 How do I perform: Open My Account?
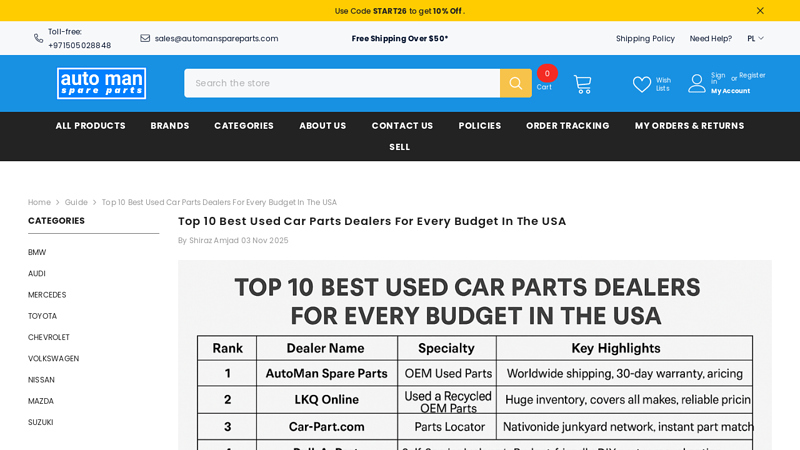730,91
